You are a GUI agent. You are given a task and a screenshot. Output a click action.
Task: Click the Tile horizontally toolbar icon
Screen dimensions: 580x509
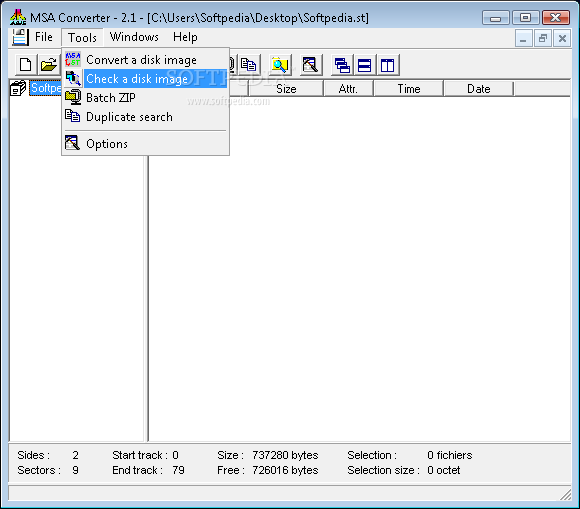pyautogui.click(x=365, y=65)
